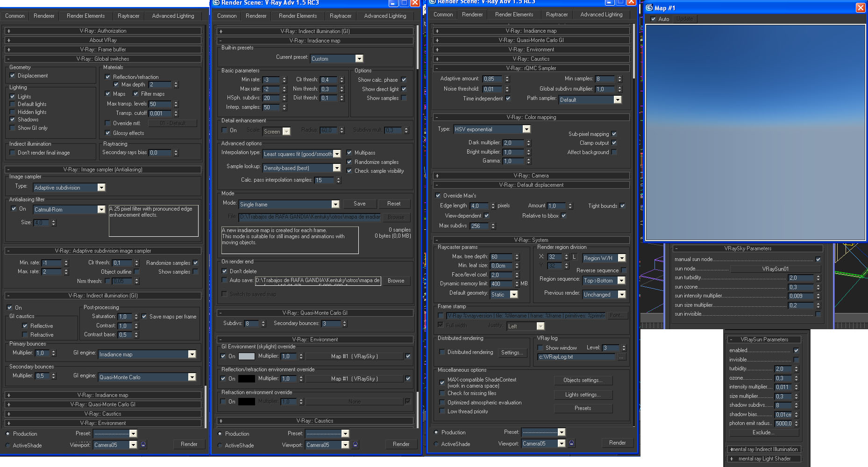Image resolution: width=868 pixels, height=467 pixels.
Task: Open Reflection/refraction environment black color swatch
Action: [x=247, y=379]
